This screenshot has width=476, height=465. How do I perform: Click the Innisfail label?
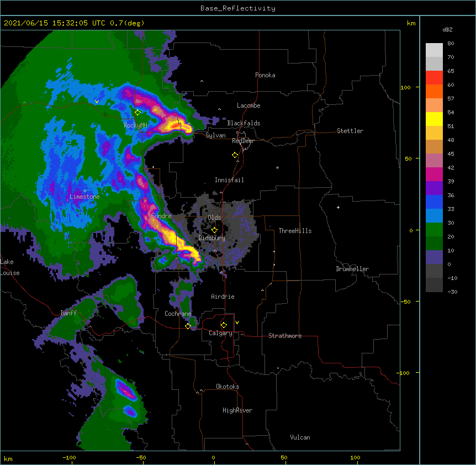[x=229, y=180]
